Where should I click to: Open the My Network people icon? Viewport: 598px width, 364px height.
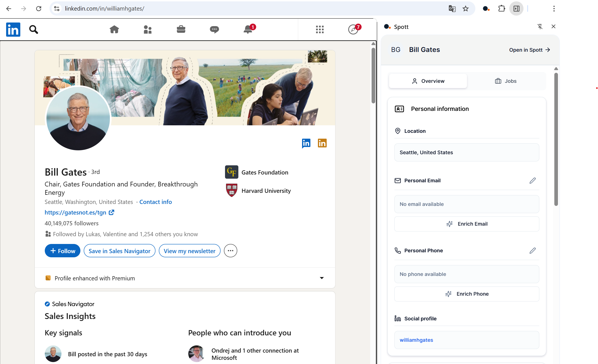pos(147,29)
